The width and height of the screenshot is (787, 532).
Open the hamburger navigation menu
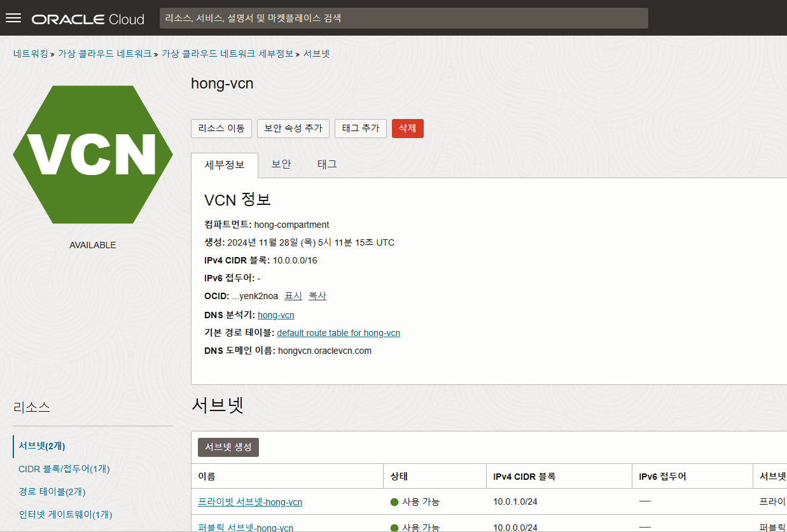pyautogui.click(x=13, y=18)
